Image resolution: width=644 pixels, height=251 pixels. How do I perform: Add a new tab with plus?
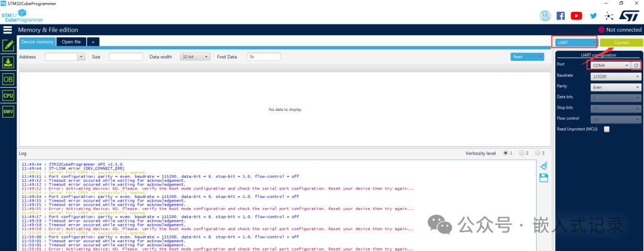(93, 42)
